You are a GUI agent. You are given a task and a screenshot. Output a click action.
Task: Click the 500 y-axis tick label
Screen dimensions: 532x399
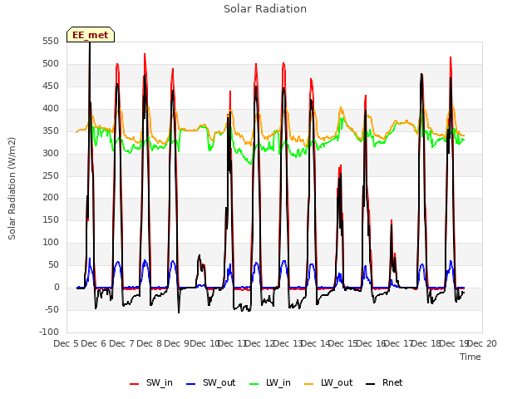tap(51, 64)
